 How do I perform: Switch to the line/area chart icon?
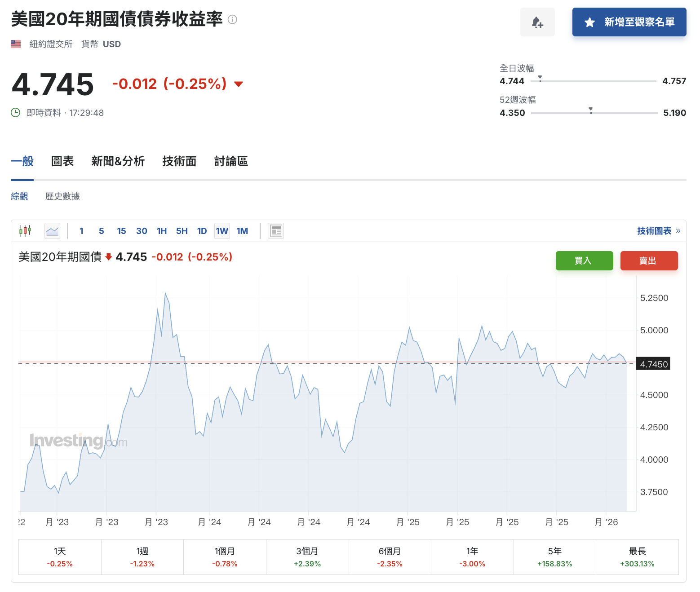tap(52, 230)
